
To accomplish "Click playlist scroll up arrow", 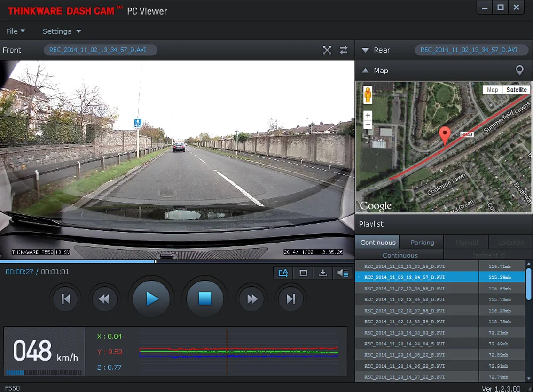I will coord(529,264).
